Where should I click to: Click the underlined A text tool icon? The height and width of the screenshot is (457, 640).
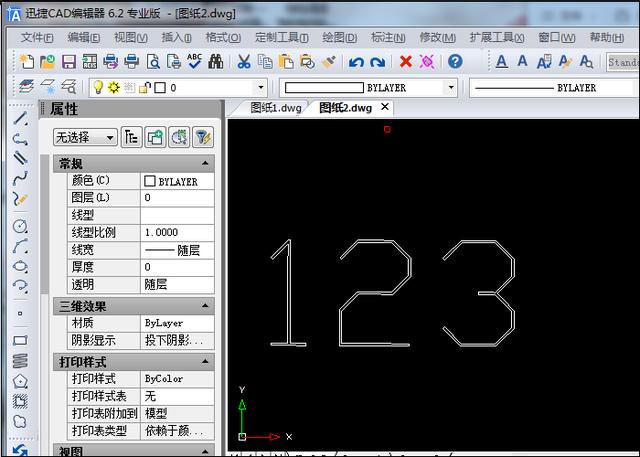click(x=502, y=62)
